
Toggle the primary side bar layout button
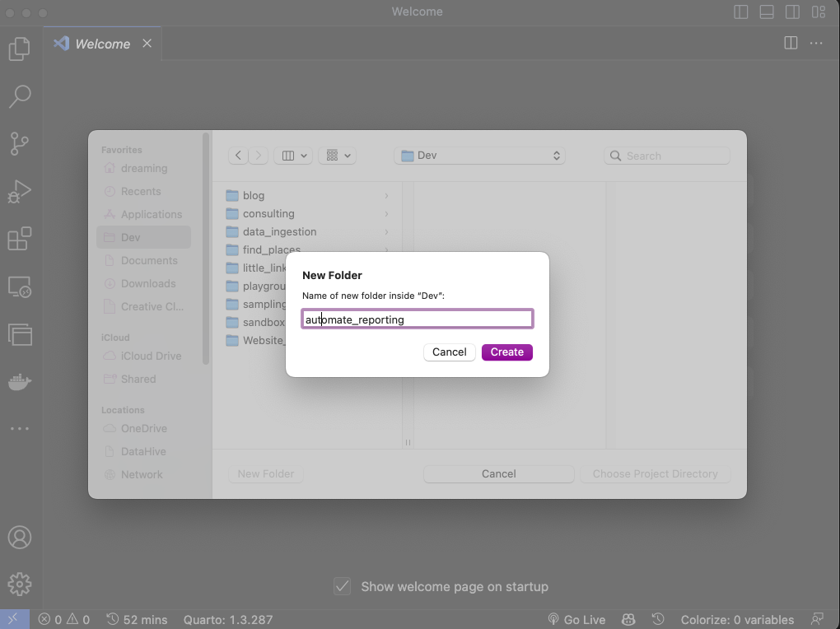pyautogui.click(x=741, y=12)
